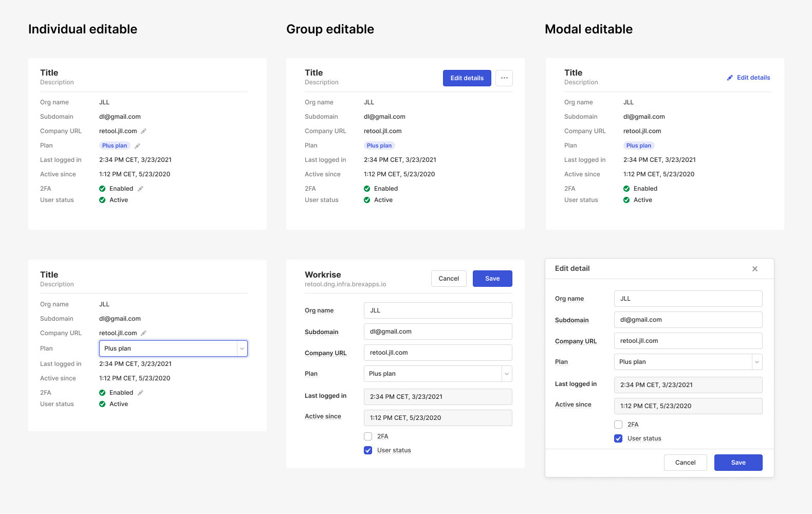Click green check icon beside Enabled in Group editable card
812x514 pixels.
(x=367, y=189)
